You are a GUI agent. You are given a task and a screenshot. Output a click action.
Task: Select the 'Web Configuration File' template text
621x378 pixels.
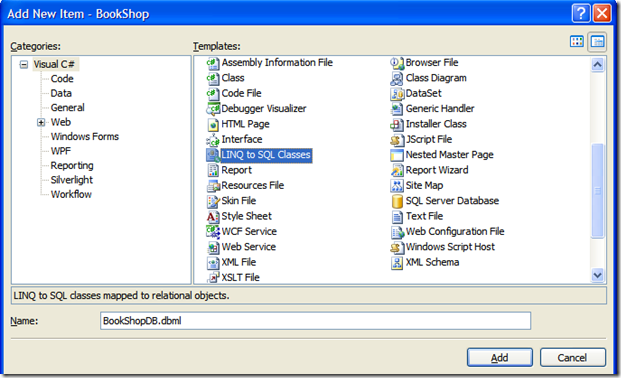pyautogui.click(x=455, y=231)
